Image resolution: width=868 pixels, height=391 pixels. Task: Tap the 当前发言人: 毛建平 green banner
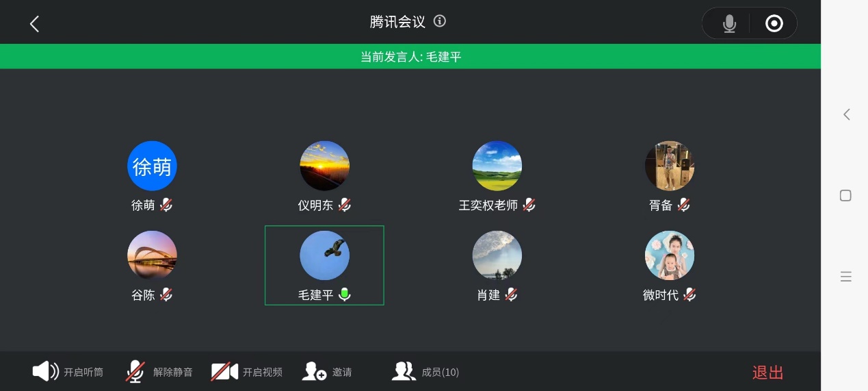coord(410,57)
